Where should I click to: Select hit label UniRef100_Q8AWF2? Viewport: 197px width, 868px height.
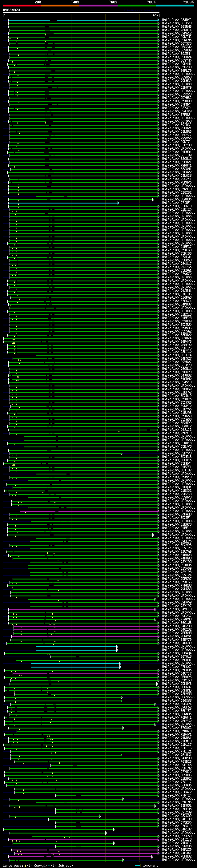click(177, 426)
